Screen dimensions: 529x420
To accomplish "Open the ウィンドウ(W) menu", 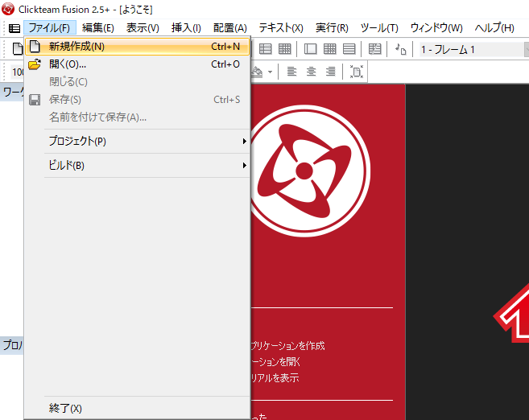I will [436, 27].
